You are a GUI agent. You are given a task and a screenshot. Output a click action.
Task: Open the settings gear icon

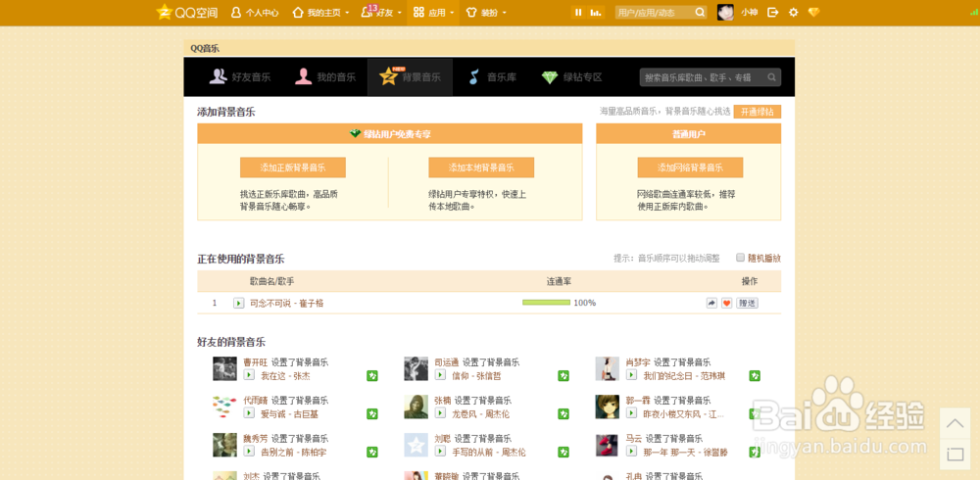tap(793, 12)
